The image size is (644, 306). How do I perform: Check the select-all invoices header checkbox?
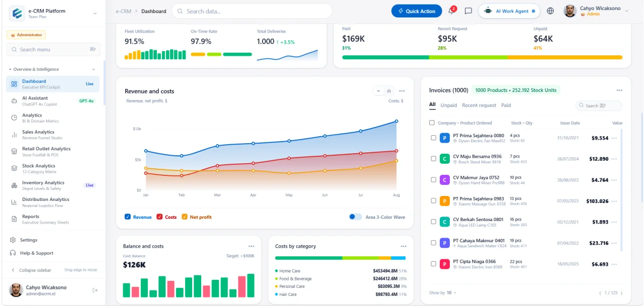432,123
